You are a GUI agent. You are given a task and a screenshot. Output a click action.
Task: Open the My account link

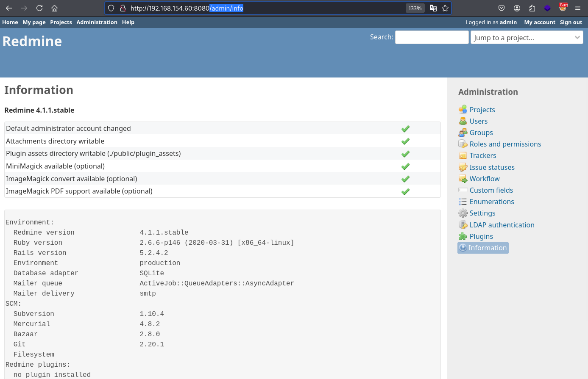click(x=540, y=22)
